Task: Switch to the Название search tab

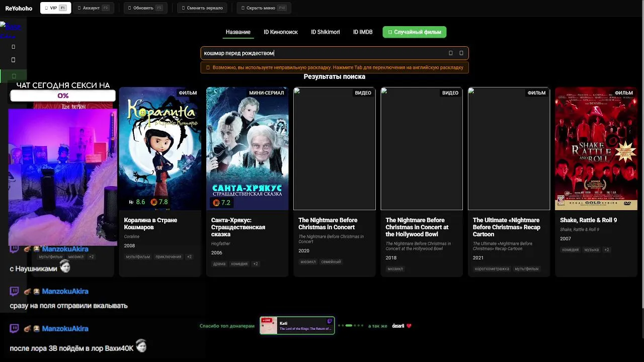Action: [238, 32]
